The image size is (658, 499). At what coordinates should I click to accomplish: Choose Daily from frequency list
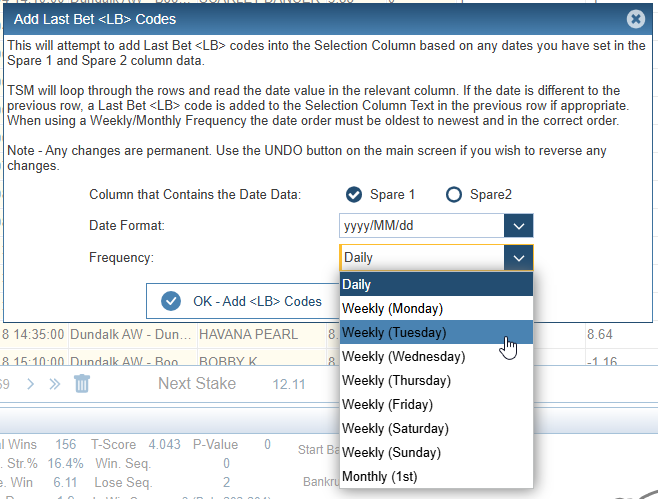pyautogui.click(x=436, y=284)
